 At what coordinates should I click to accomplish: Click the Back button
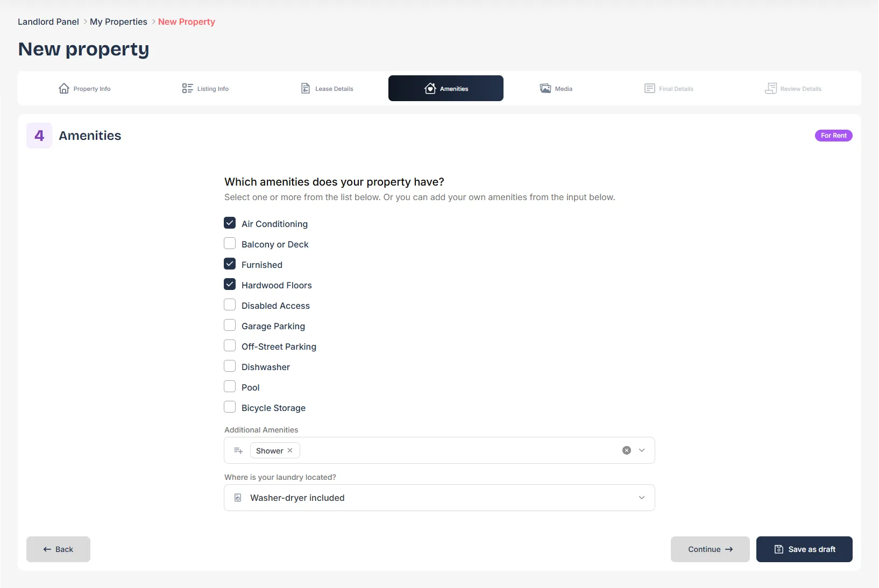point(58,549)
